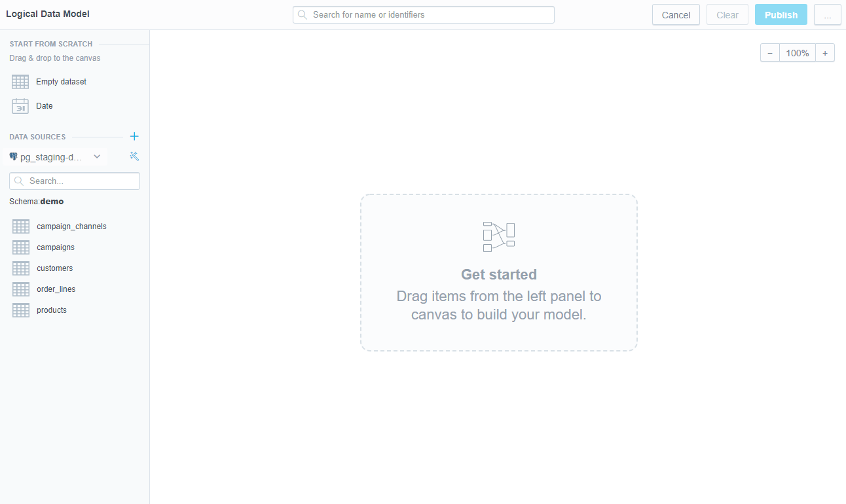
Task: Select the customers table name
Action: [55, 268]
